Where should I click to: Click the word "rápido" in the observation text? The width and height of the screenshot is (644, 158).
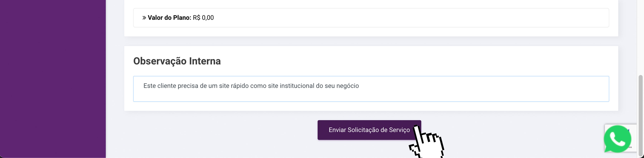point(239,86)
